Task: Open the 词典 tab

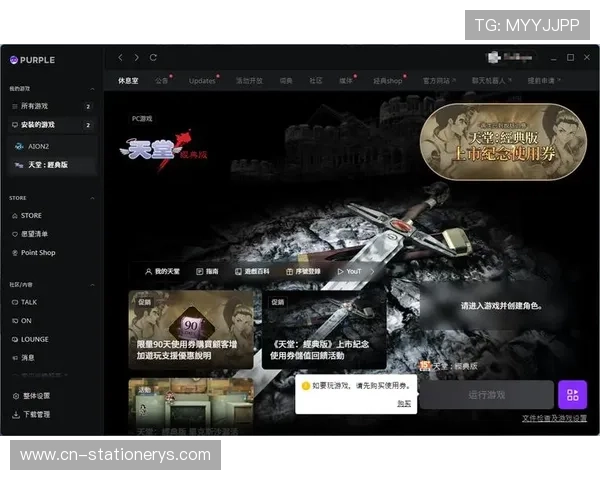Action: point(286,81)
